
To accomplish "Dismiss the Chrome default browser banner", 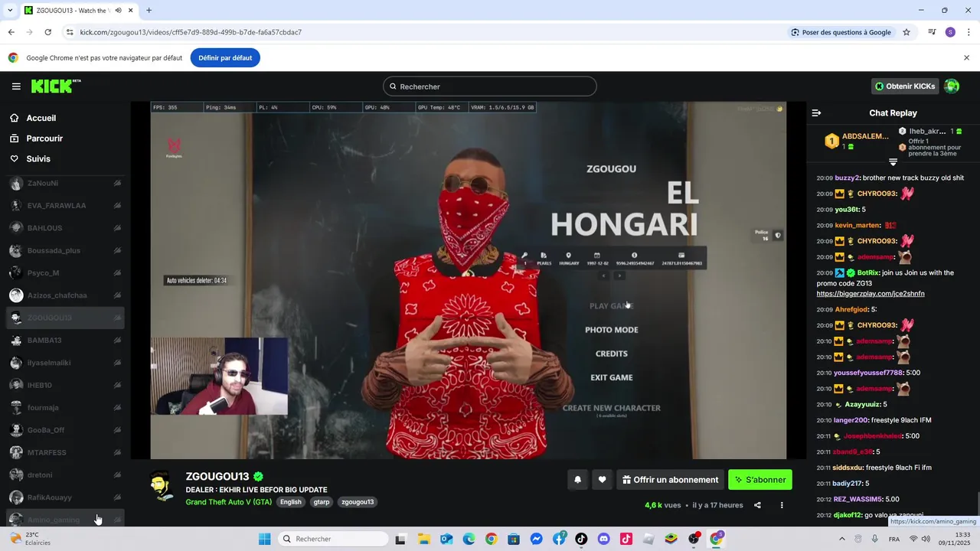I will (x=966, y=57).
